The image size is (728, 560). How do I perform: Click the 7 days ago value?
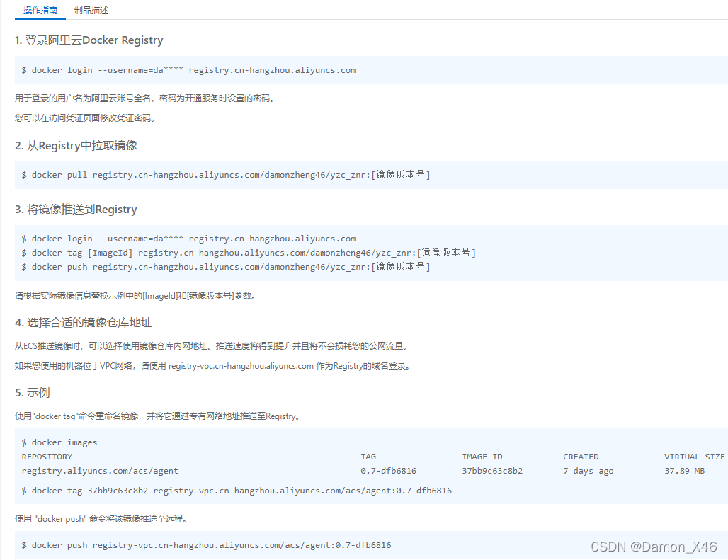tap(588, 471)
